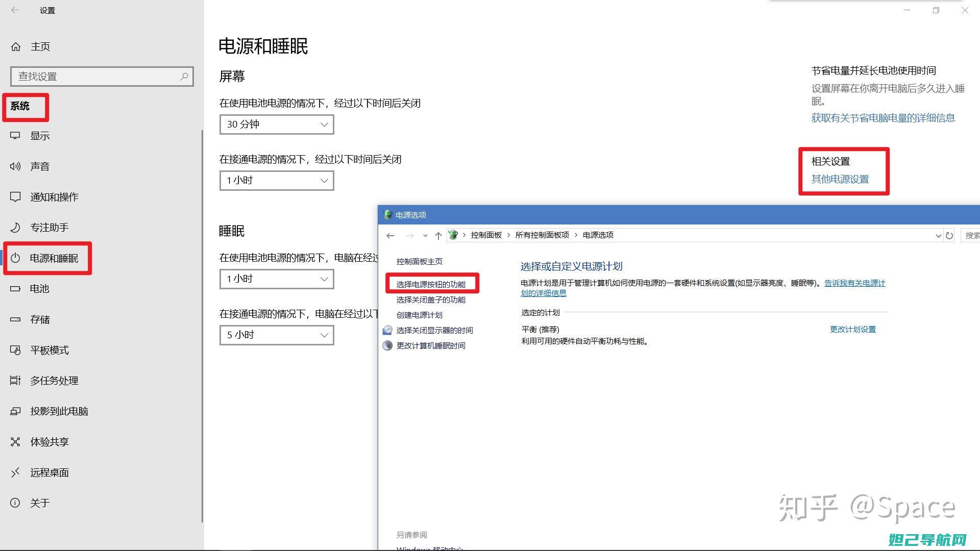
Task: Click 控制面板 breadcrumb in address bar
Action: [x=486, y=235]
